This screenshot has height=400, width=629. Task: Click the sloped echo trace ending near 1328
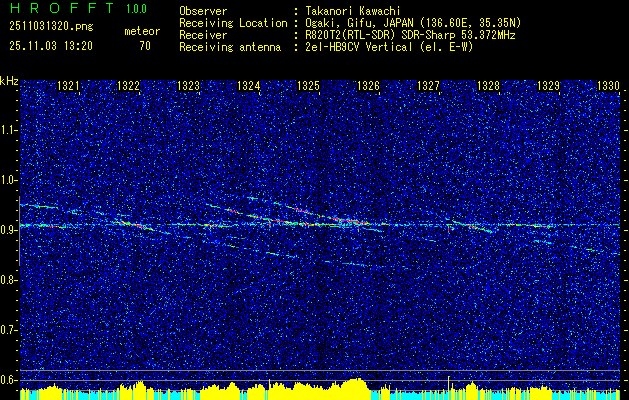471,226
